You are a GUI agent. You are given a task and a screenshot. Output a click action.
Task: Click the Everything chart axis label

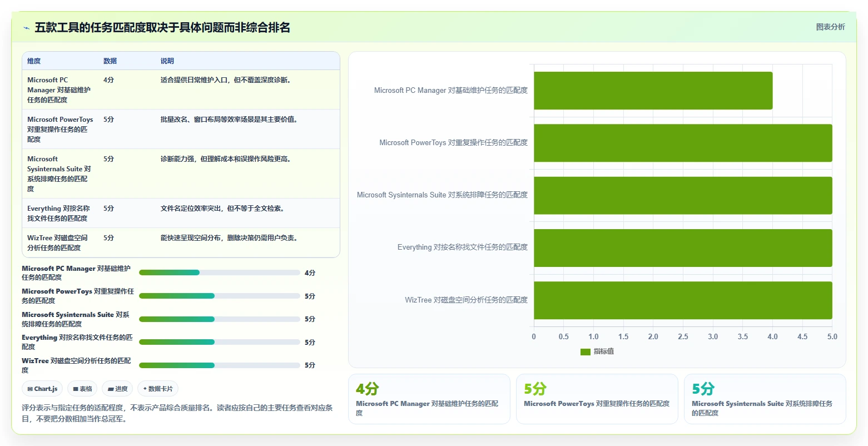coord(463,247)
